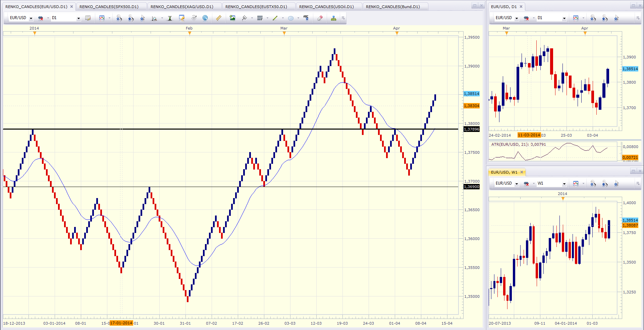Zoom out on the EUR/USD W1 chart
Viewport: 644px width, 330px height.
605,184
